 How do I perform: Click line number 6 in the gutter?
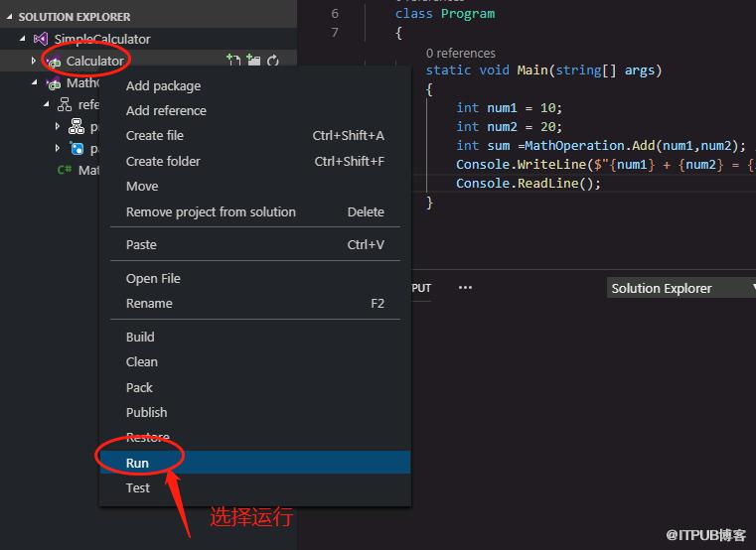[335, 14]
